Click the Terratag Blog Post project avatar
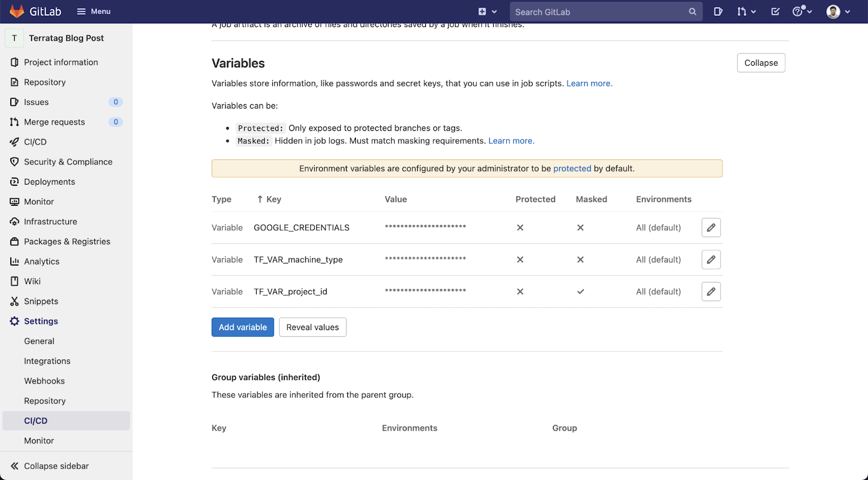Image resolution: width=868 pixels, height=480 pixels. [15, 38]
